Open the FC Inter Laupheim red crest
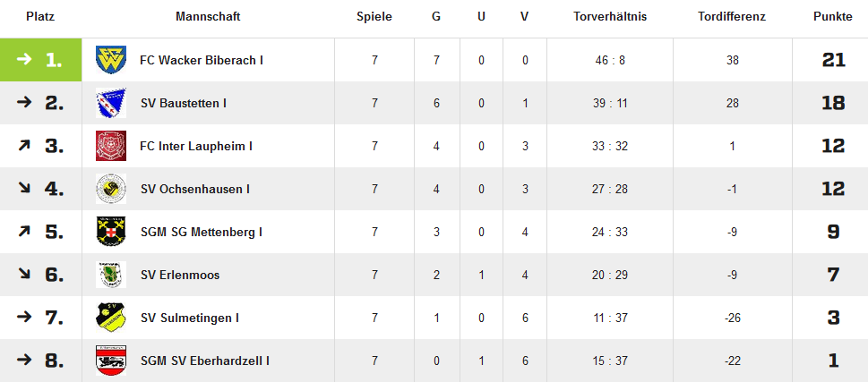This screenshot has height=382, width=868. 111,146
